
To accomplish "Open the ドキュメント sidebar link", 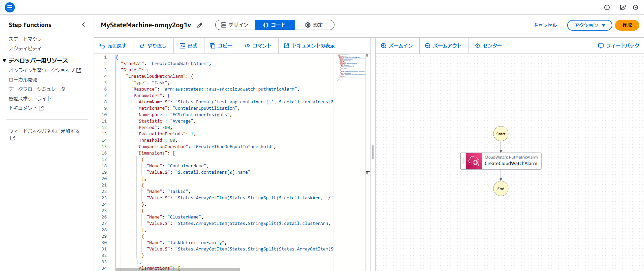I will 26,108.
